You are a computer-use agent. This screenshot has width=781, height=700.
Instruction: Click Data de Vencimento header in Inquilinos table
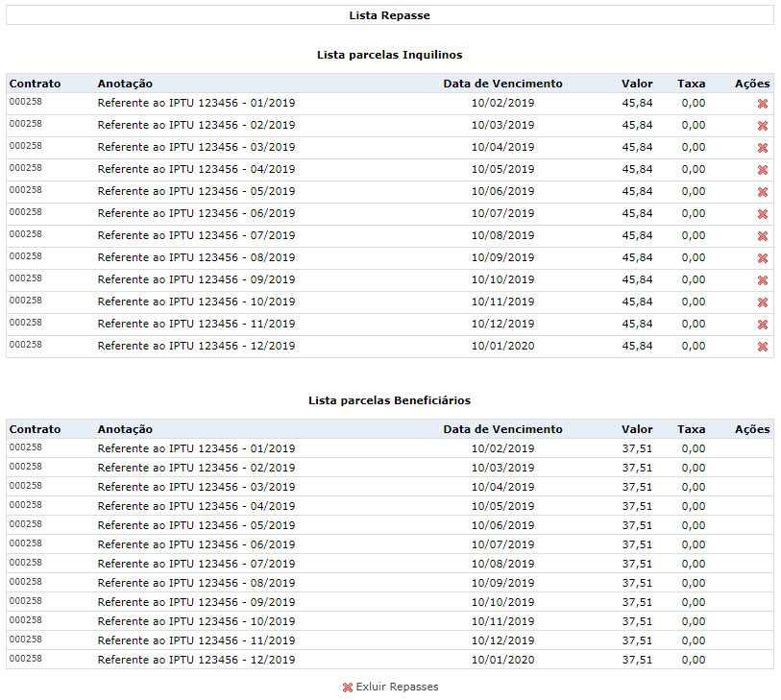point(502,84)
